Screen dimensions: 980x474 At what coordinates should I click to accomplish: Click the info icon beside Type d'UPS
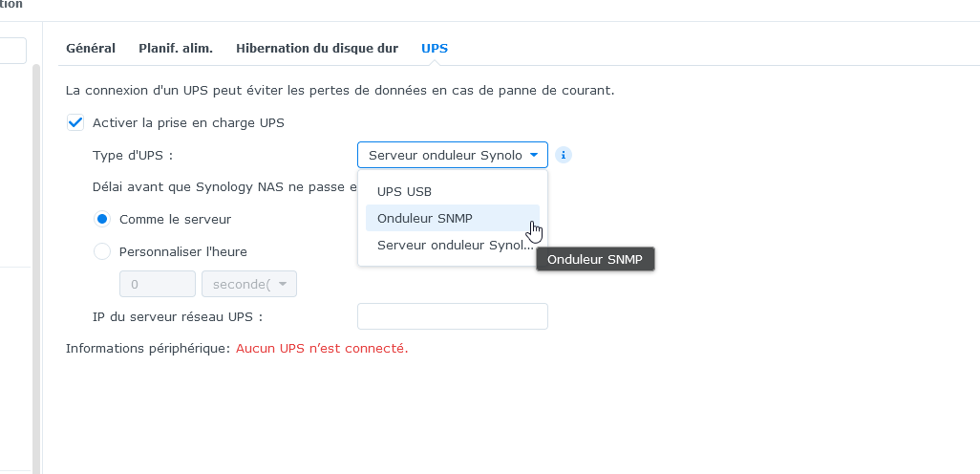click(564, 155)
